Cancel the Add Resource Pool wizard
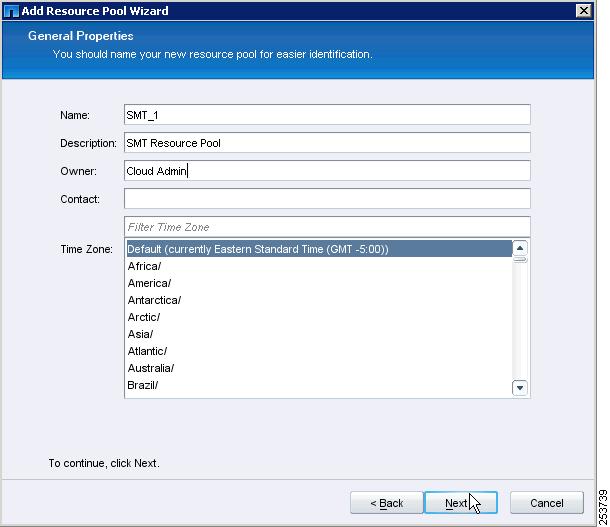 547,503
